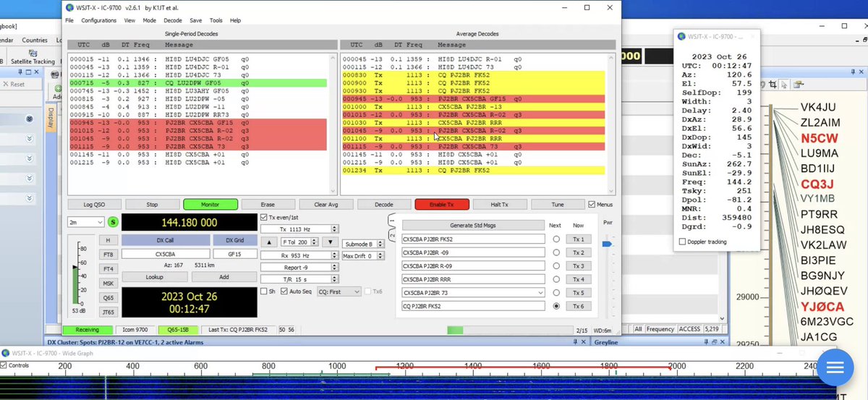
Task: Select the FT8 mode button
Action: (109, 255)
